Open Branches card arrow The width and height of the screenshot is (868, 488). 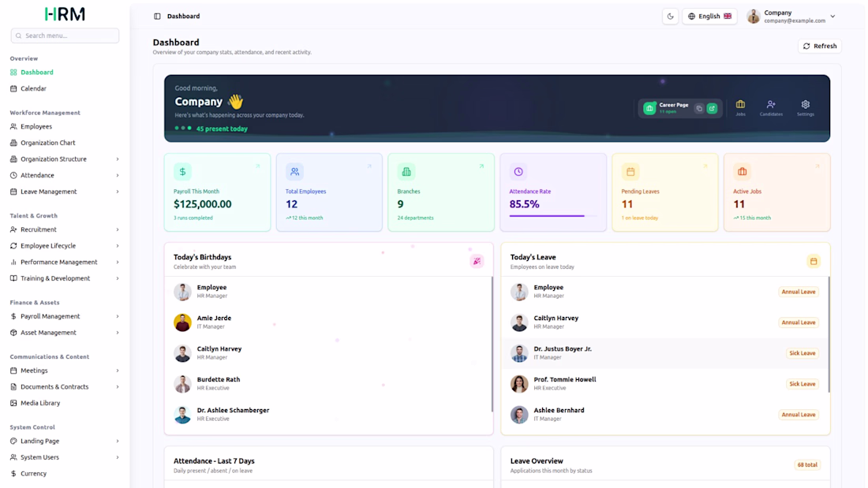tap(481, 166)
